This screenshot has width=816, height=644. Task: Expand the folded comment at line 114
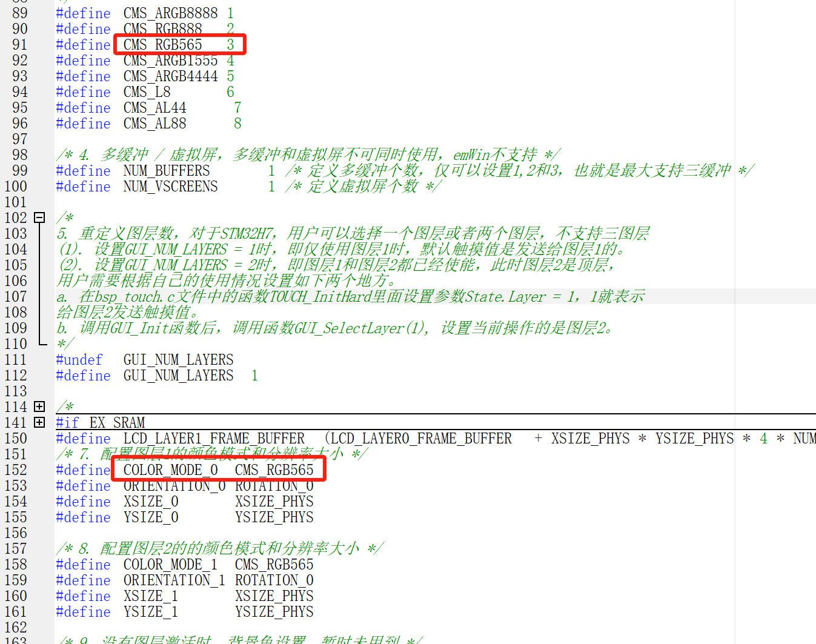39,407
